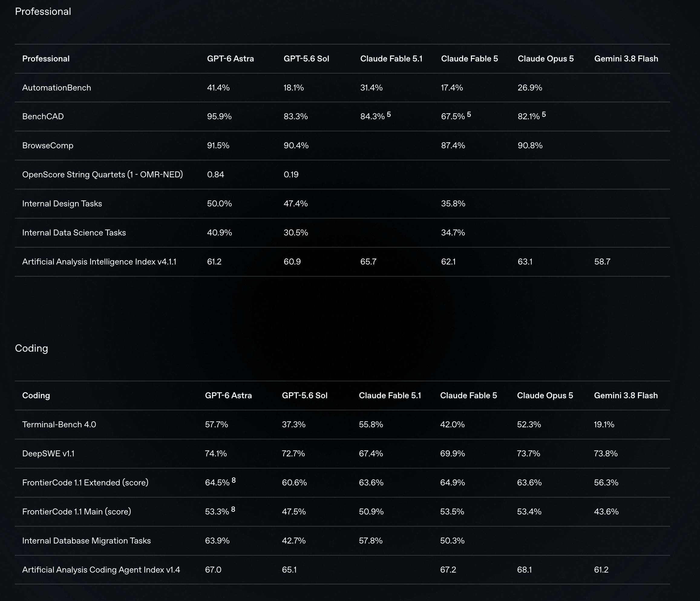Select the OpenScore String Quartets value 0.19
This screenshot has width=700, height=601.
[291, 174]
